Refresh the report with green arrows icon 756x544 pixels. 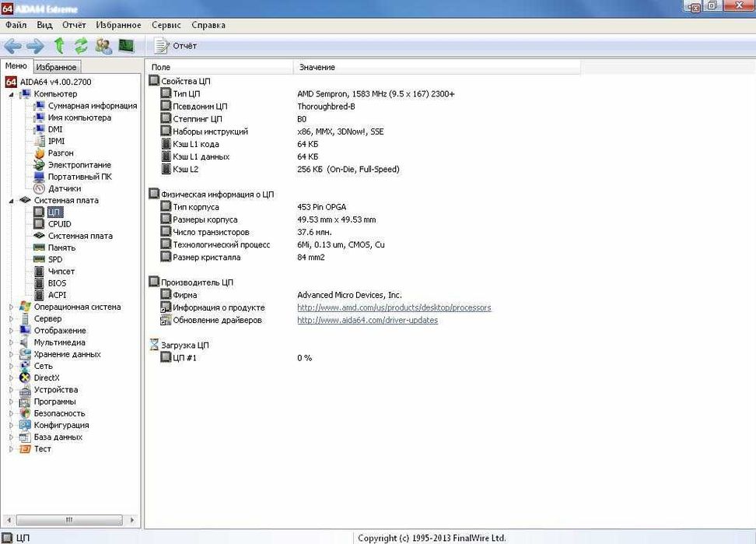coord(81,46)
